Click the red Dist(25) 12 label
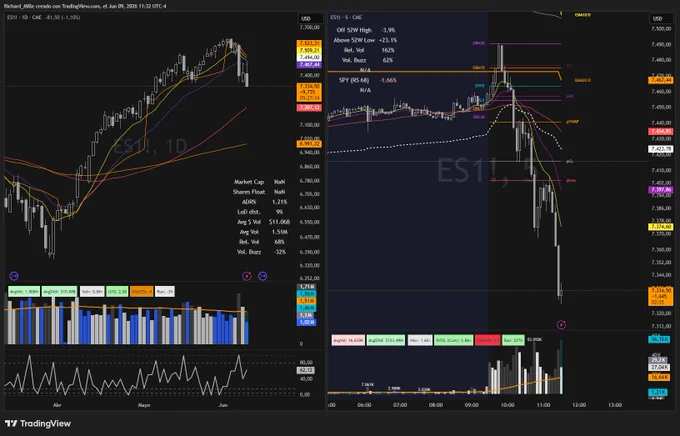 (487, 340)
